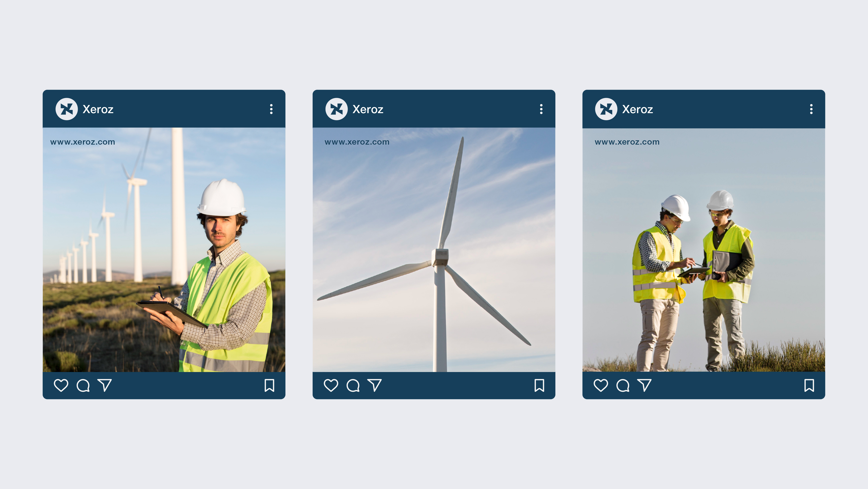
Task: Bookmark the first post with the engineer
Action: 269,385
